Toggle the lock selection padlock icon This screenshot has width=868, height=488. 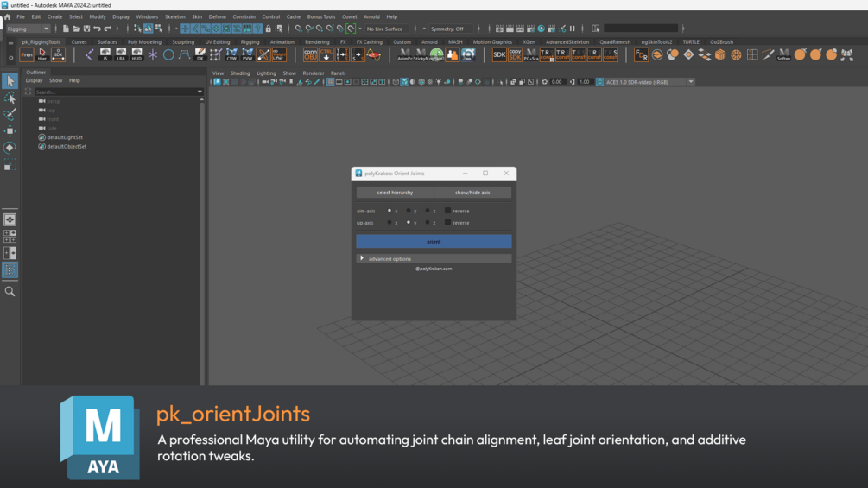[x=269, y=29]
